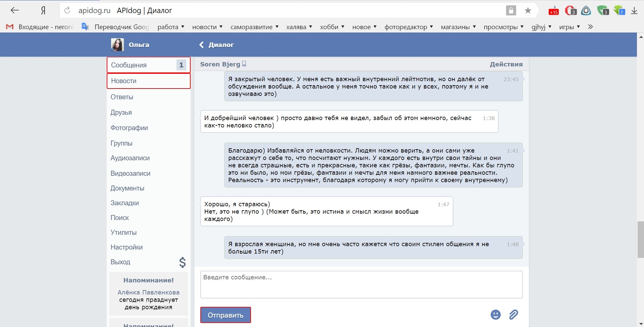Click the dollar sign icon in sidebar

point(182,262)
